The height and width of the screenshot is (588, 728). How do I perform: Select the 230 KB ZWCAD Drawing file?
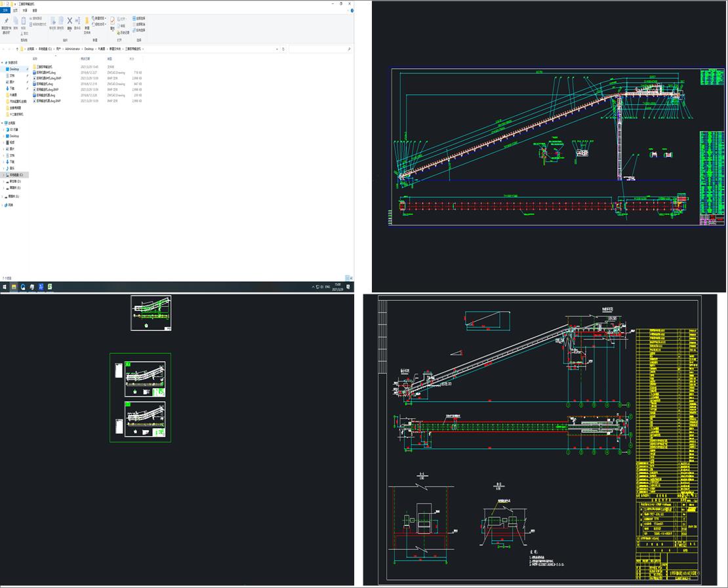pos(87,95)
